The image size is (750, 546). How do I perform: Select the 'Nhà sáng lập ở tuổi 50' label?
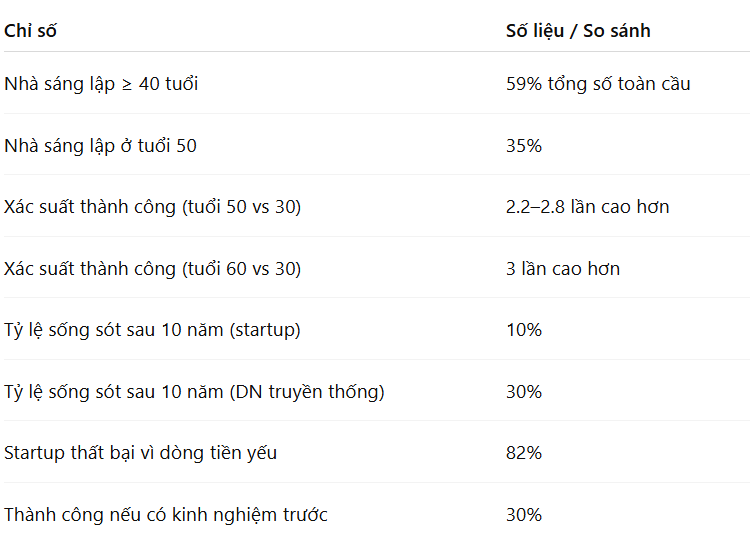100,146
